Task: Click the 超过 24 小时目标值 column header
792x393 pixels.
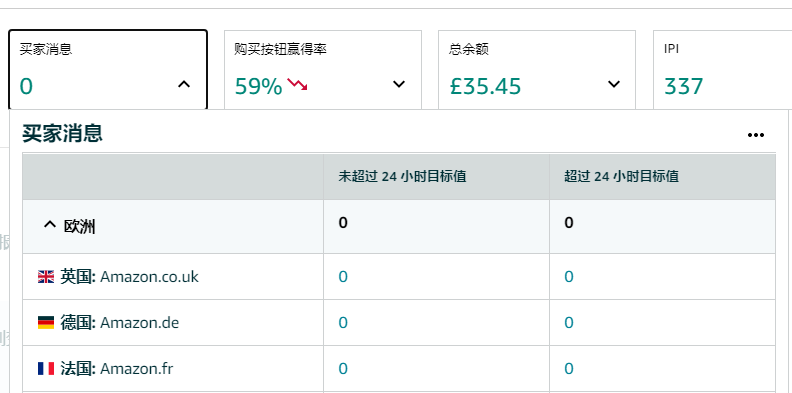Action: [x=621, y=176]
